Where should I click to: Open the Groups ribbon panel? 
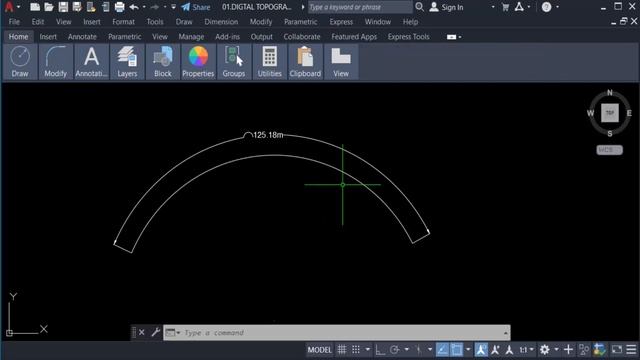click(233, 62)
